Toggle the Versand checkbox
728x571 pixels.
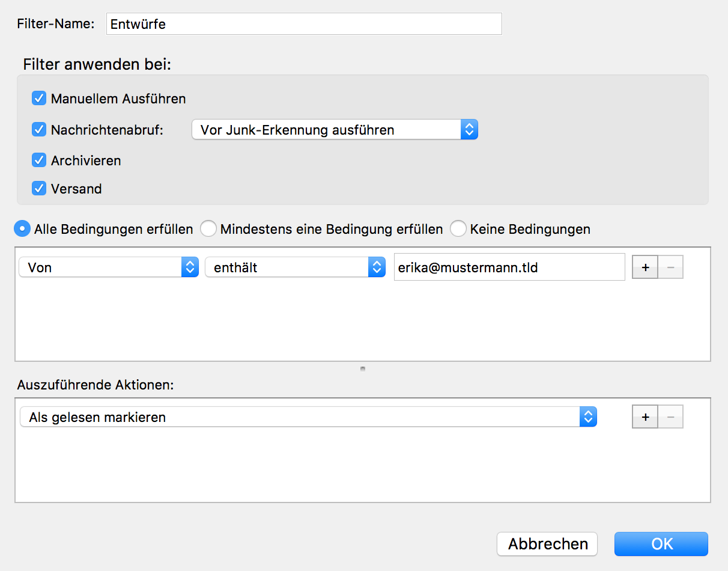39,189
